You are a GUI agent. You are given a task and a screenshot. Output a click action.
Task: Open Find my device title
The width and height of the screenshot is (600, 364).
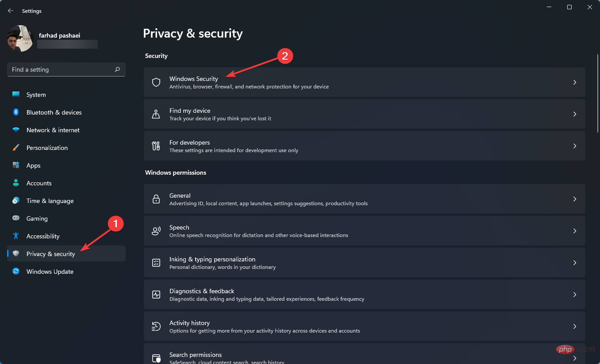click(x=190, y=111)
